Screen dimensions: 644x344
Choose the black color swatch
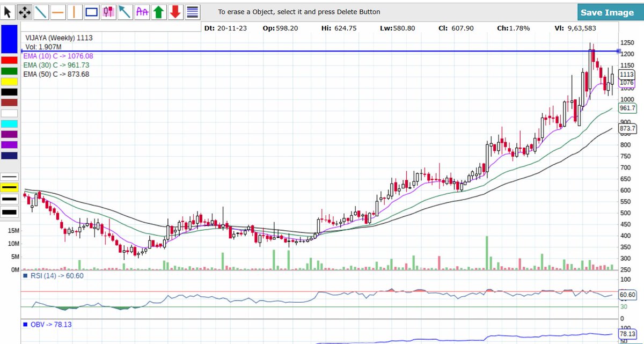(10, 92)
